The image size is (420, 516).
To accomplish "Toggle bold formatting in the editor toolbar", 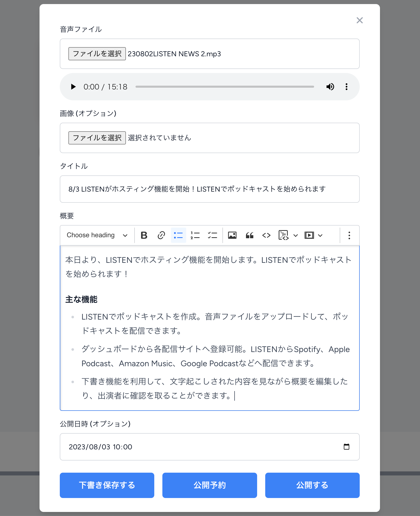I will click(144, 235).
